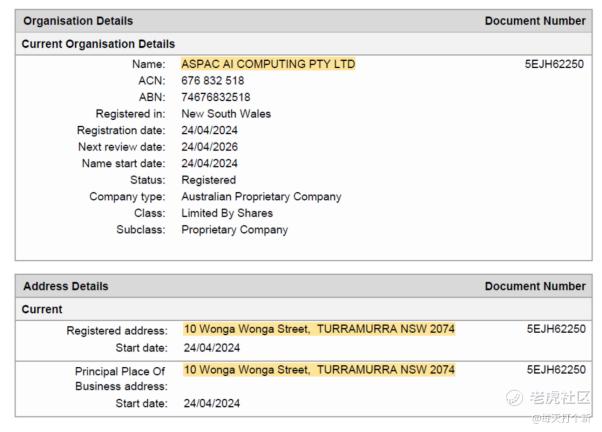Click the Address Details section header
Viewport: 602px width, 432px height.
[66, 286]
